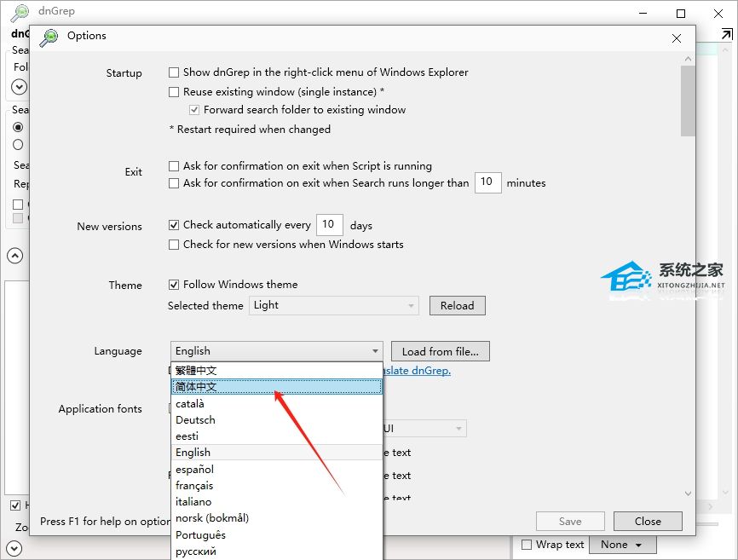Open the font dropdown ending in UI
Viewport: 738px width, 560px height.
(x=424, y=429)
